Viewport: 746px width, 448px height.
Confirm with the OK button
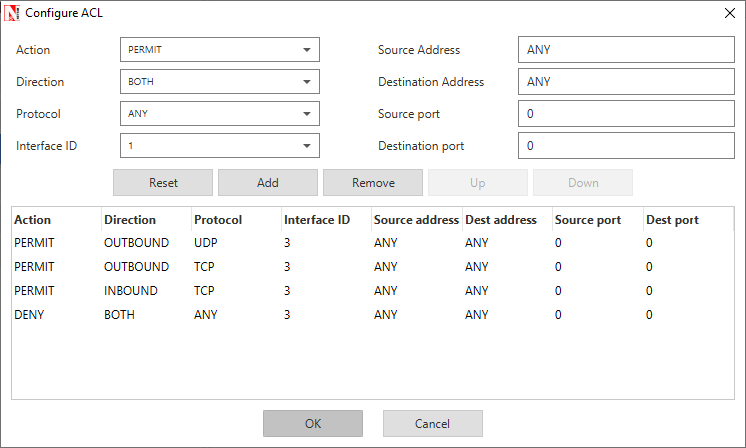313,424
